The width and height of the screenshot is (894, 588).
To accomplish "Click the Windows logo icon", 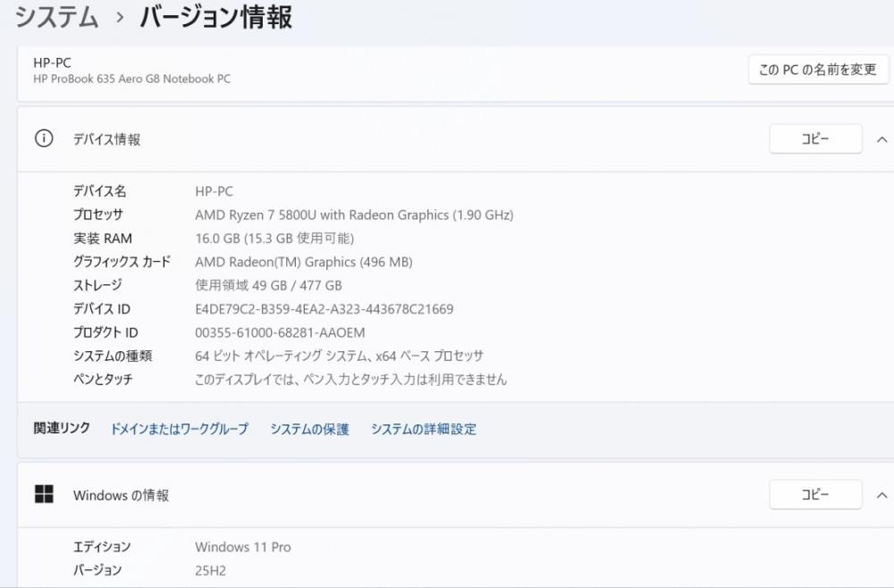I will 44,494.
